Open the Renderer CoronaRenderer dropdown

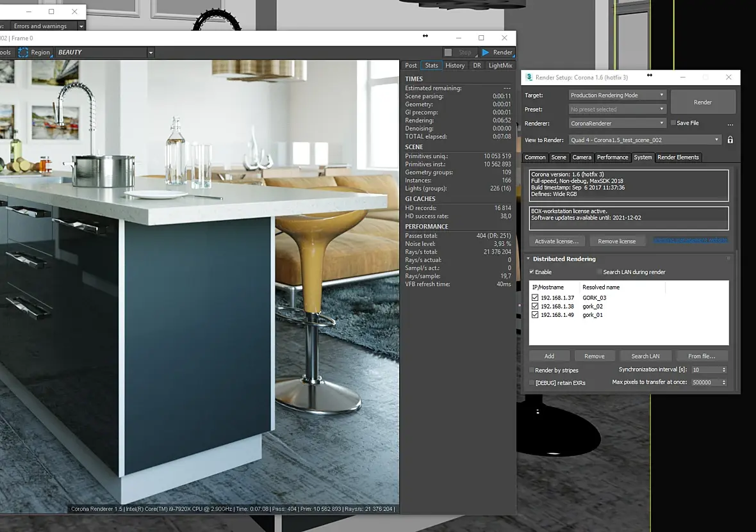[x=618, y=124]
